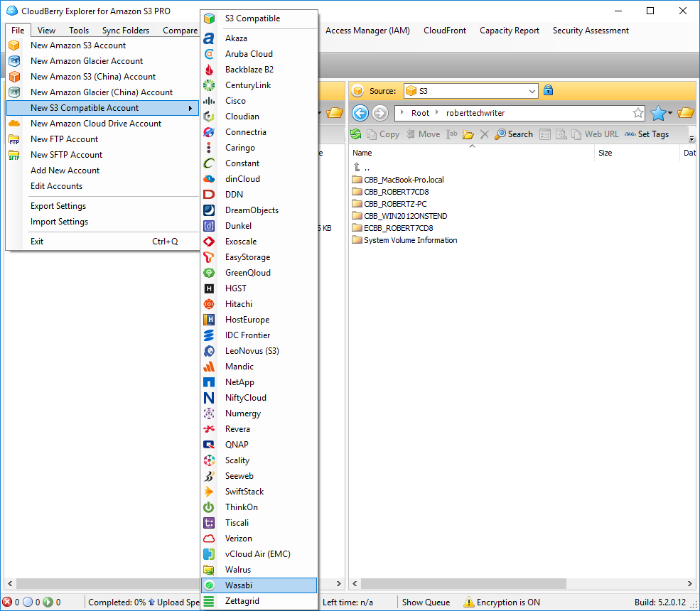The height and width of the screenshot is (611, 700).
Task: Click the New Folder icon on the toolbar
Action: pyautogui.click(x=468, y=134)
